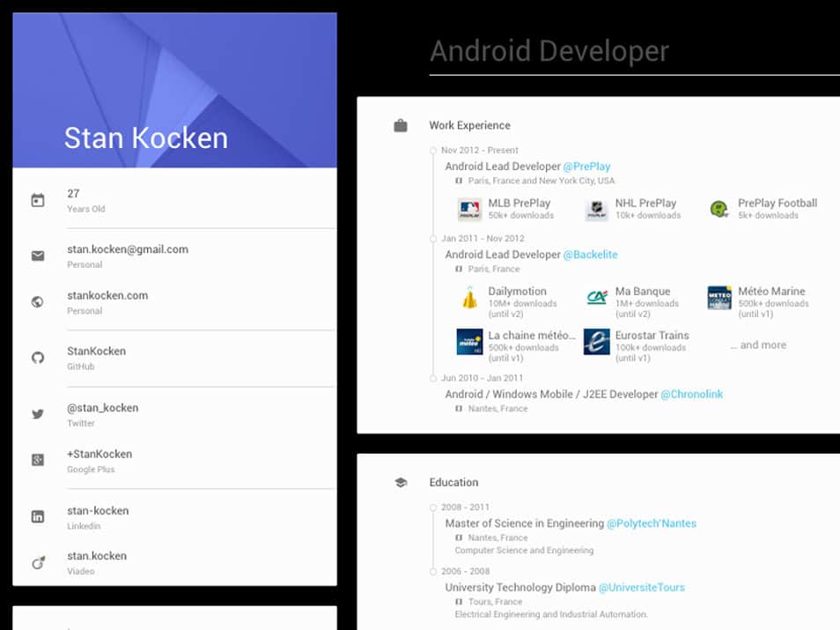
Task: Select the 2008 - 2011 education timeline marker
Action: click(x=433, y=508)
